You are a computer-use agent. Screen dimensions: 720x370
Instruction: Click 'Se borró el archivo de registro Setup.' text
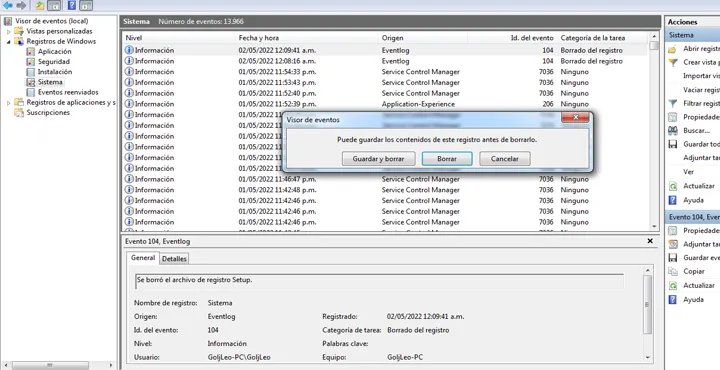pyautogui.click(x=195, y=280)
